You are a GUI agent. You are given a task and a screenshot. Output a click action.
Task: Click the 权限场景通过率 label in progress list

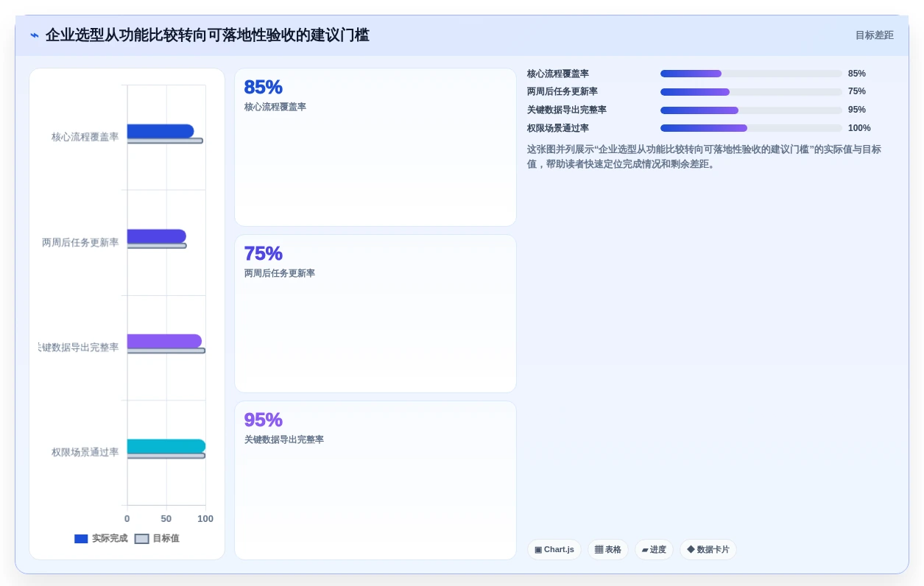(558, 128)
